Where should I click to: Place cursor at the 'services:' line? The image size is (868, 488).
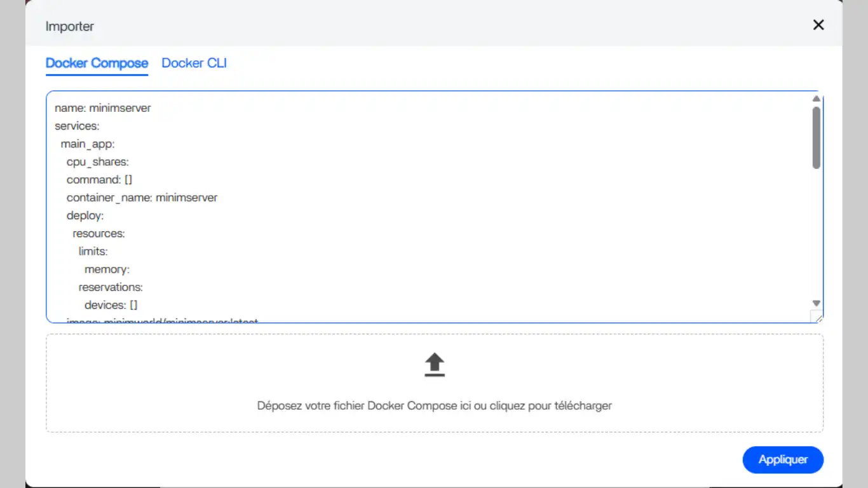click(77, 126)
